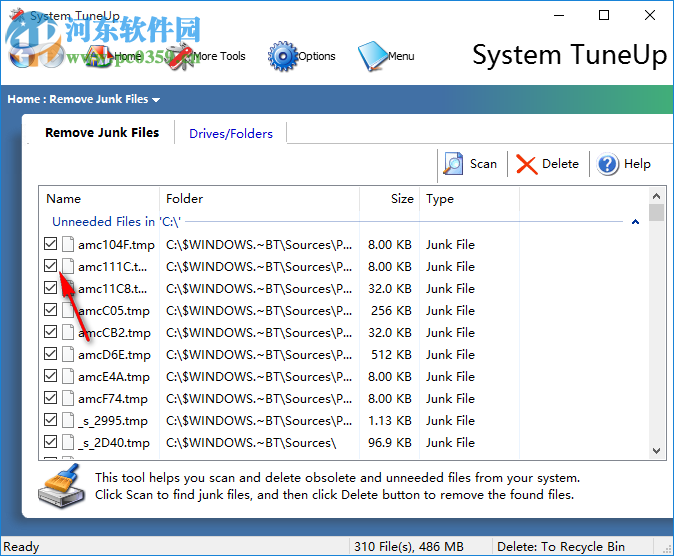674x556 pixels.
Task: Click the 256 KB size cell
Action: (391, 310)
